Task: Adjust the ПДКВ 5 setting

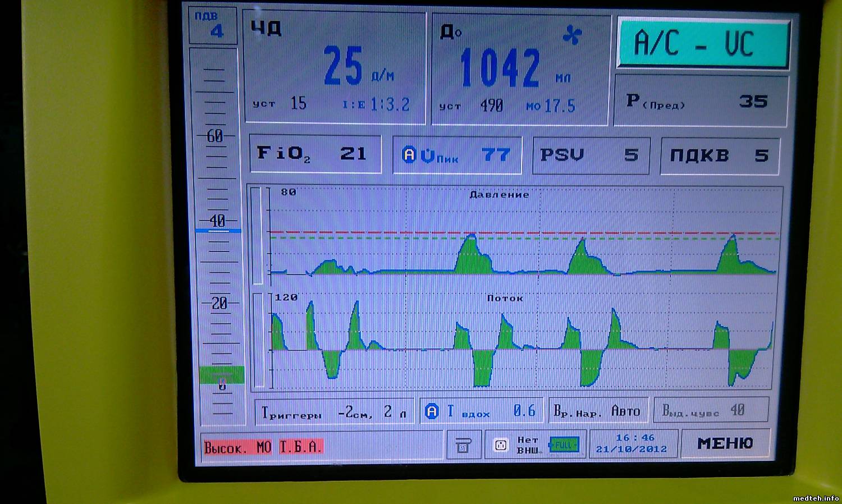Action: (x=720, y=155)
